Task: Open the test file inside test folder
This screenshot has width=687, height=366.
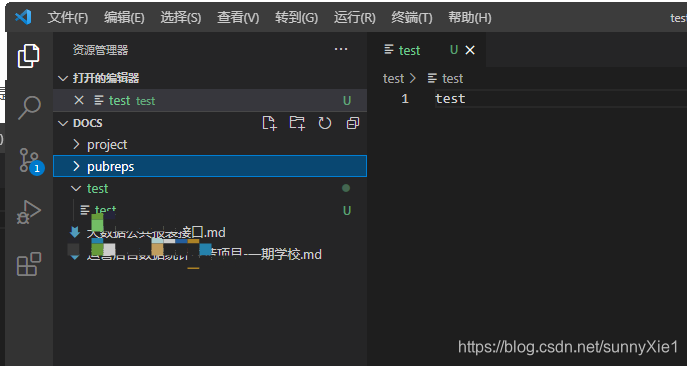Action: (210, 210)
